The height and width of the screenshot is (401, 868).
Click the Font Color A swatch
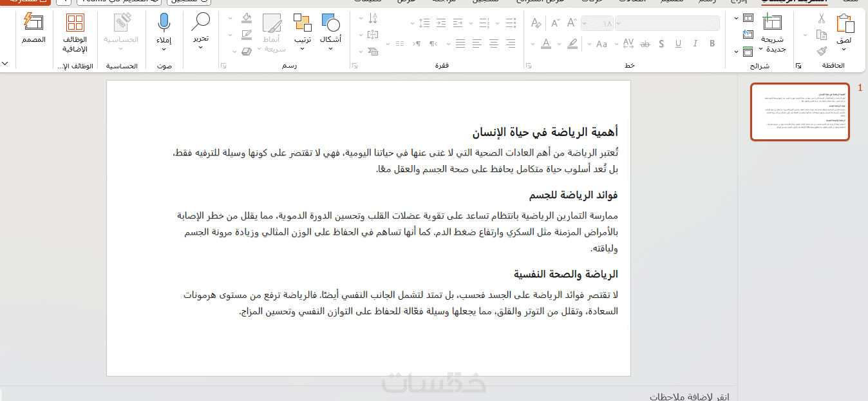tap(546, 44)
